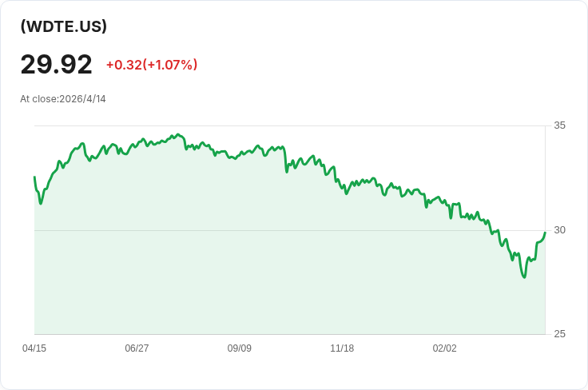Select the 25 label on the price axis
This screenshot has height=390, width=588.
coord(559,334)
